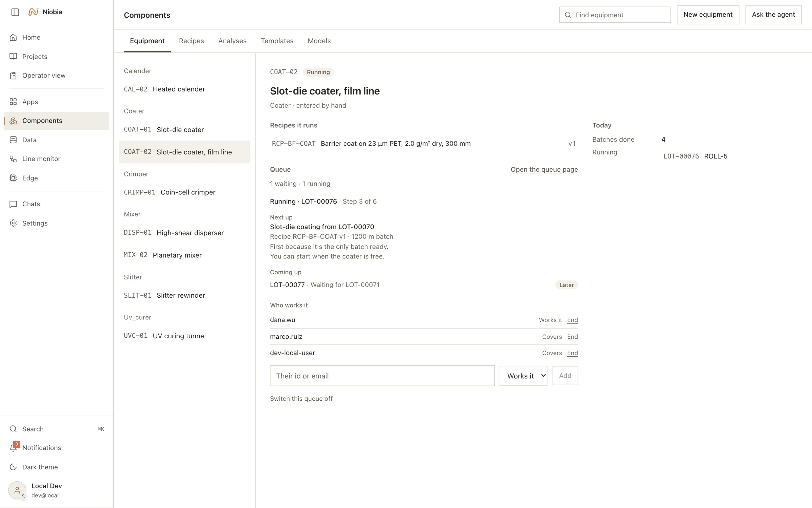This screenshot has width=812, height=508.
Task: End dana.wu's assignment
Action: [x=572, y=320]
